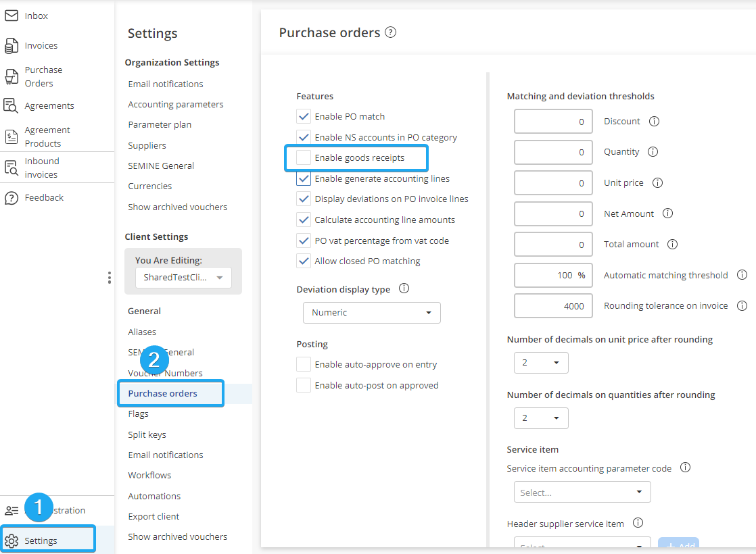The height and width of the screenshot is (554, 756).
Task: Select Workflows in Client Settings menu
Action: (149, 475)
